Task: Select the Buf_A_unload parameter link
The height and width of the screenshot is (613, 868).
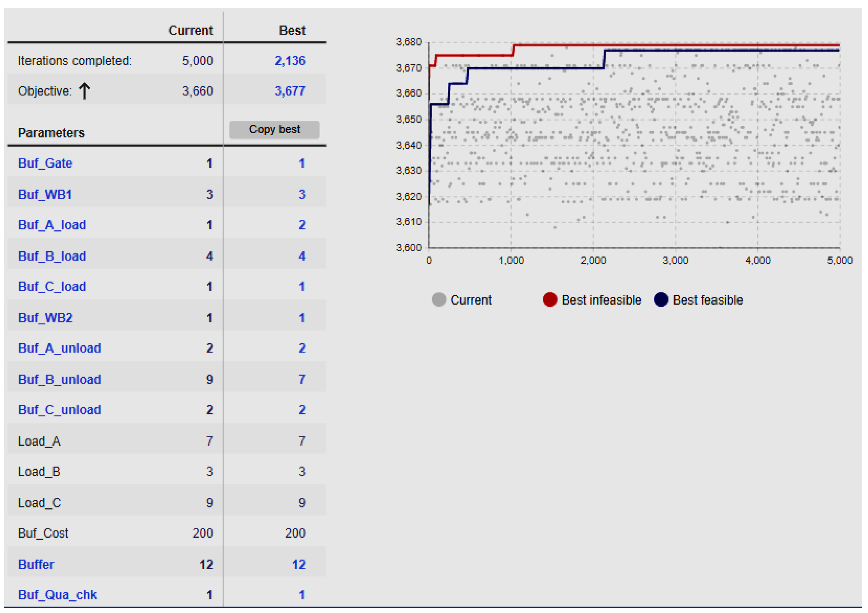Action: pyautogui.click(x=59, y=348)
